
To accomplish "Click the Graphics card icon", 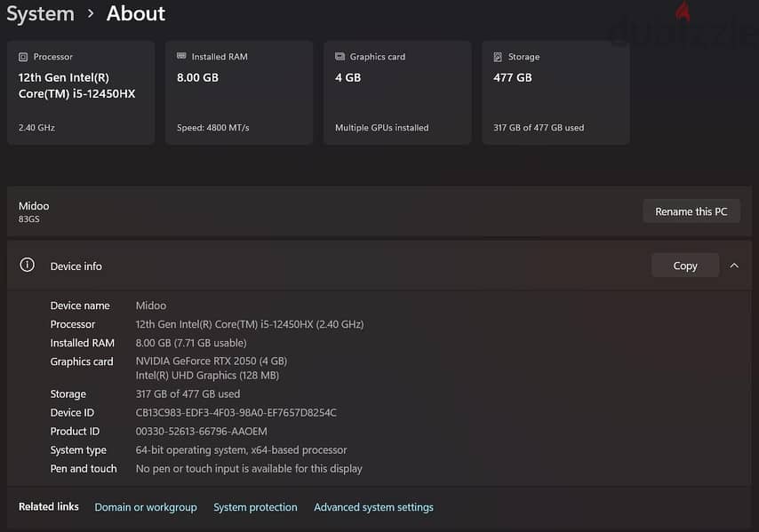I will [340, 57].
